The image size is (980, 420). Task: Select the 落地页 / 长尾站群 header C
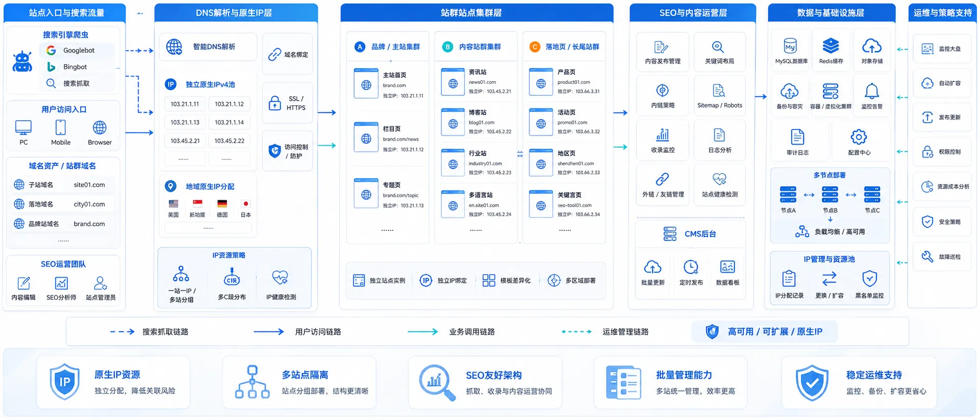click(x=564, y=47)
